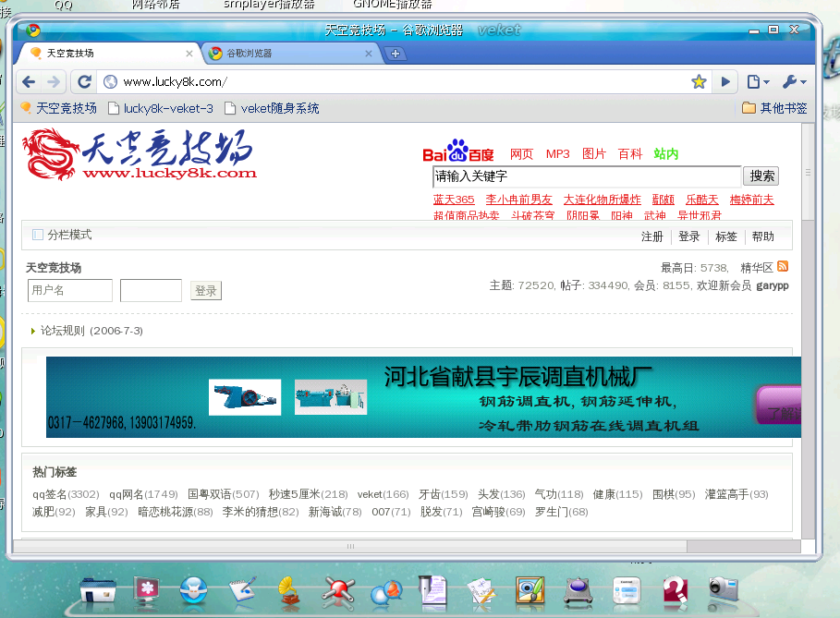Open the 宫崎骏 tag
The height and width of the screenshot is (618, 840).
[x=498, y=512]
